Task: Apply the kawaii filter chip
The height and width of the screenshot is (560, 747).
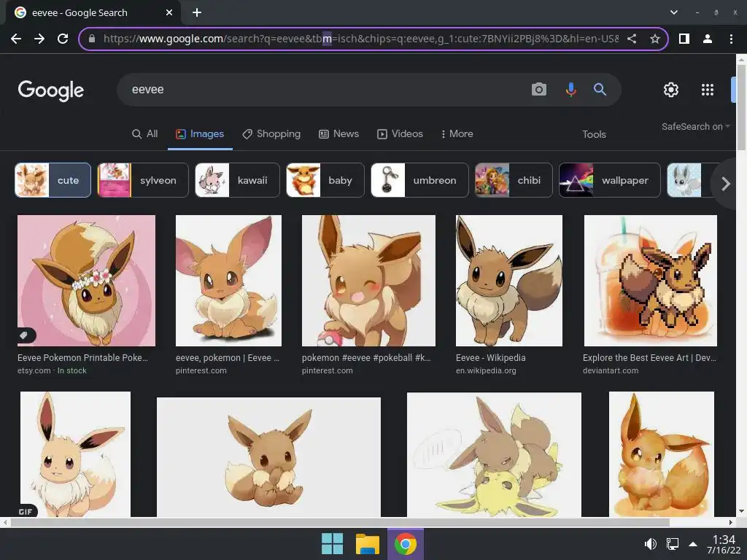Action: click(x=237, y=180)
